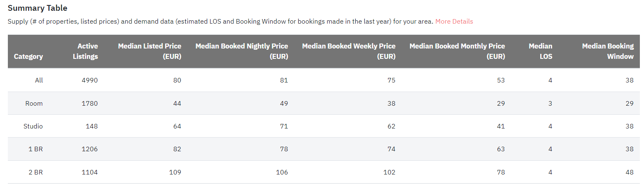Open the More Details link
This screenshot has width=644, height=184.
454,22
